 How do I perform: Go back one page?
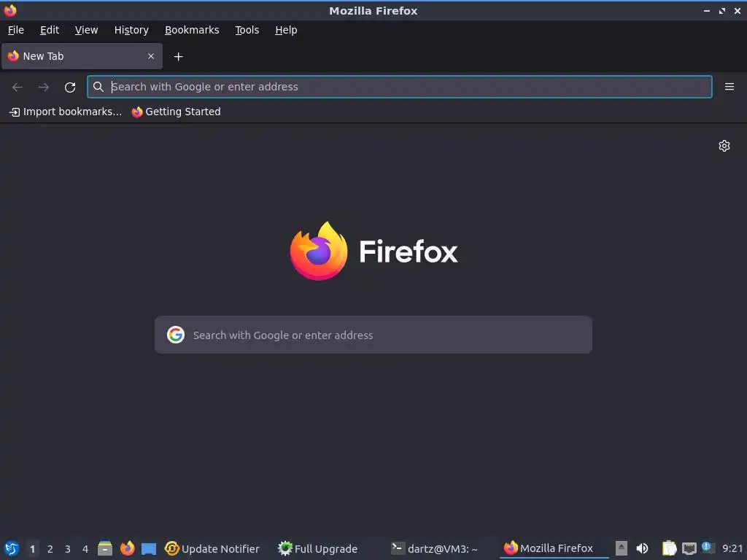pos(18,87)
